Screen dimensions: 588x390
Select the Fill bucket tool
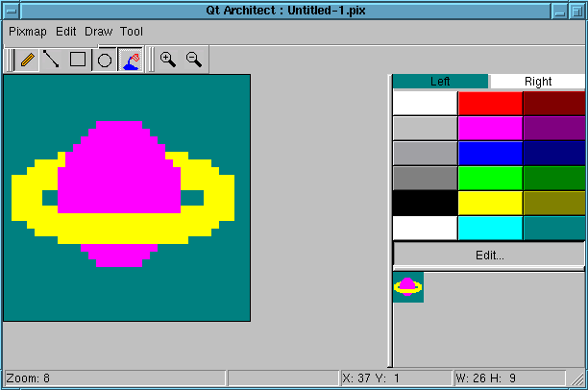[131, 60]
